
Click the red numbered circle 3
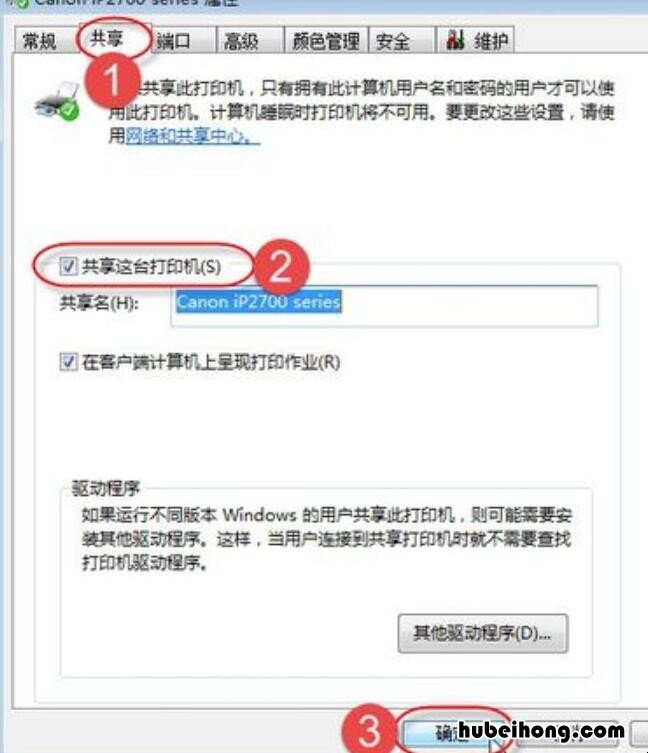369,730
